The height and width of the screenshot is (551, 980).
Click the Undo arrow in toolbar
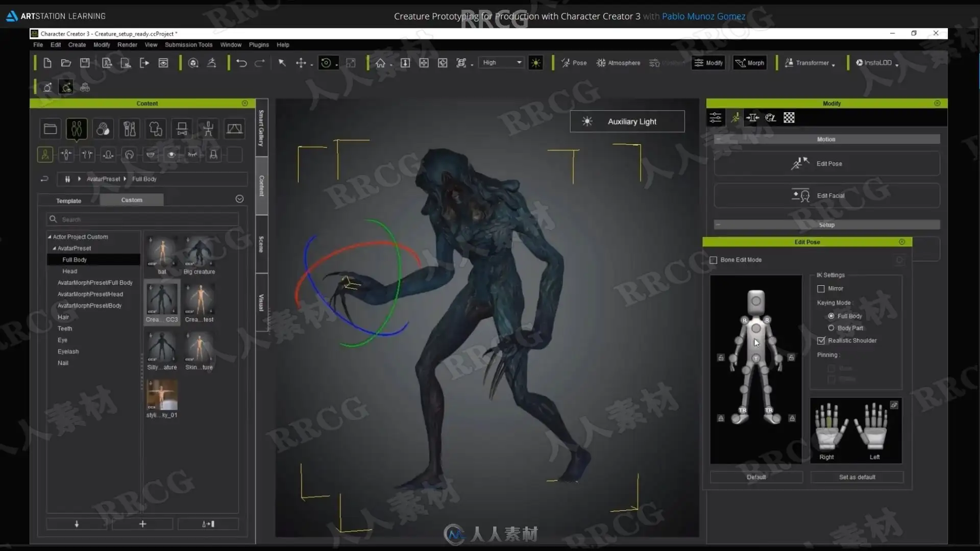point(241,63)
